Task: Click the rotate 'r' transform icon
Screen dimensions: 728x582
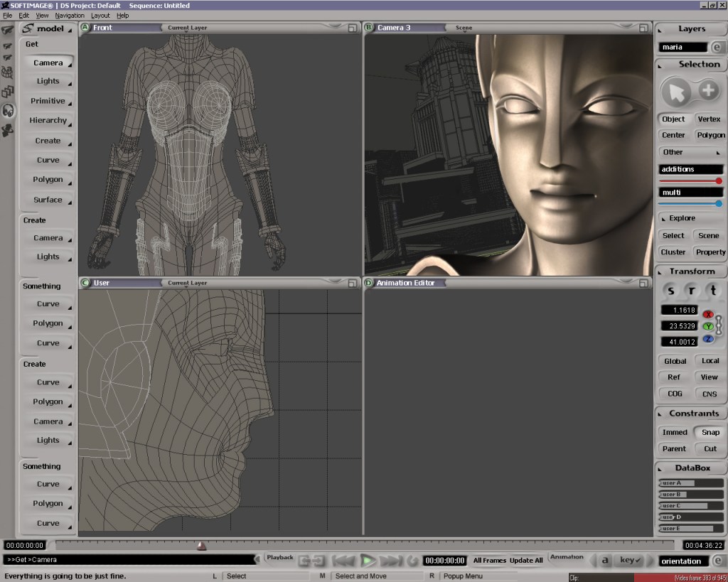Action: point(691,291)
